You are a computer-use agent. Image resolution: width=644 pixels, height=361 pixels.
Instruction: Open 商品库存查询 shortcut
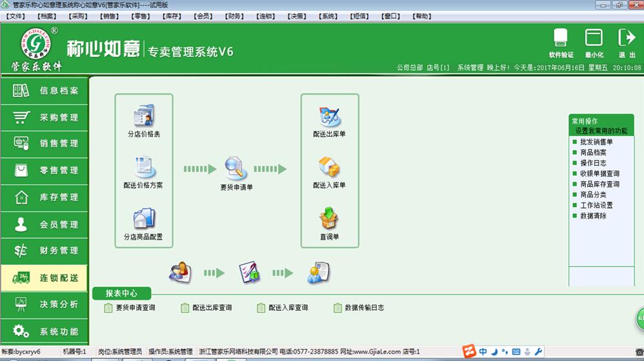(599, 184)
